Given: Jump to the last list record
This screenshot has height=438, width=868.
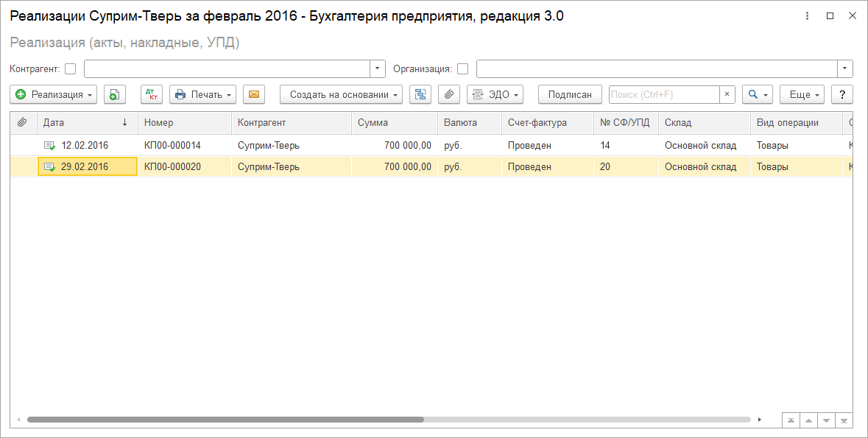Looking at the screenshot, I should pos(844,421).
